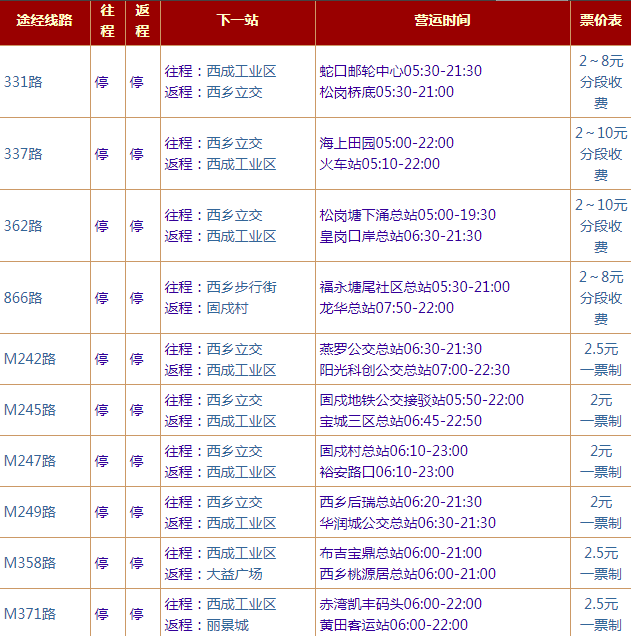Click the 返程 column header
Image resolution: width=631 pixels, height=636 pixels.
pos(142,21)
